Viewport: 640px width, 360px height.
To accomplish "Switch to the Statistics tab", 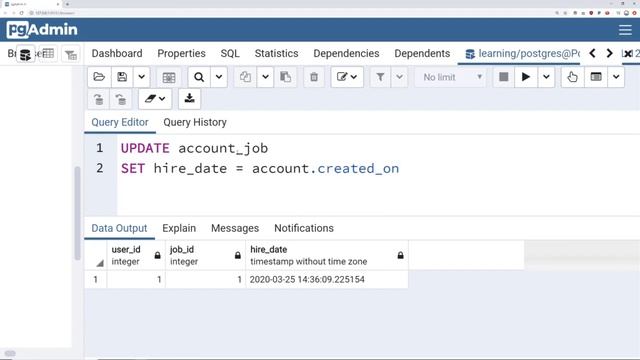I will (x=276, y=53).
